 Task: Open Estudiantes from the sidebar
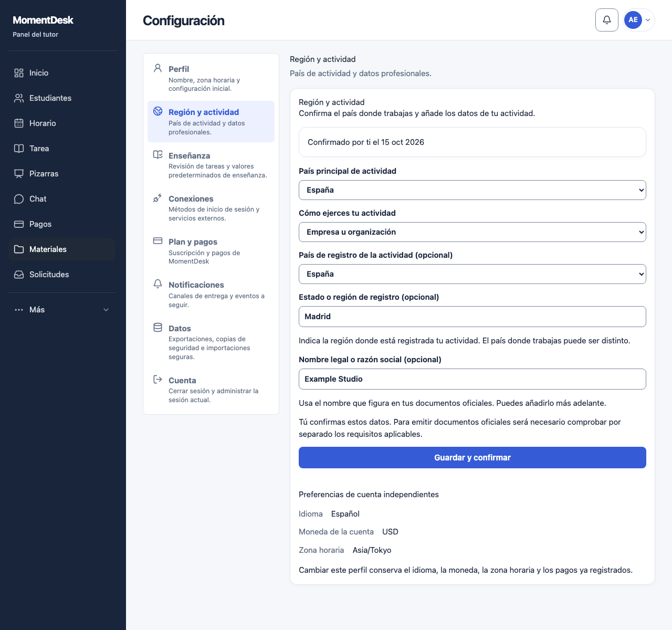click(62, 98)
